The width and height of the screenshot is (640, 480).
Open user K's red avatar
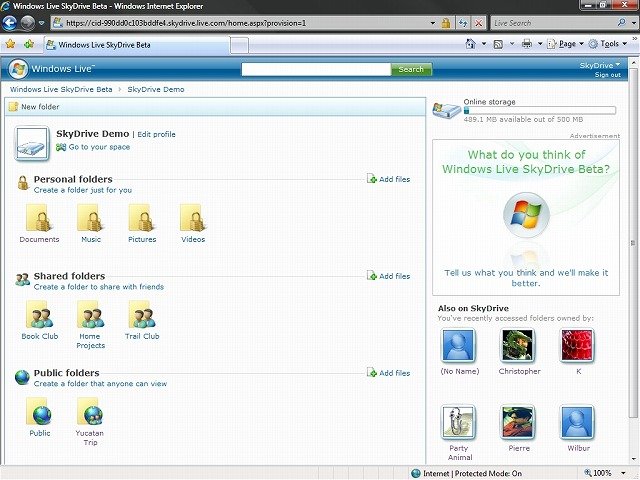pyautogui.click(x=577, y=345)
